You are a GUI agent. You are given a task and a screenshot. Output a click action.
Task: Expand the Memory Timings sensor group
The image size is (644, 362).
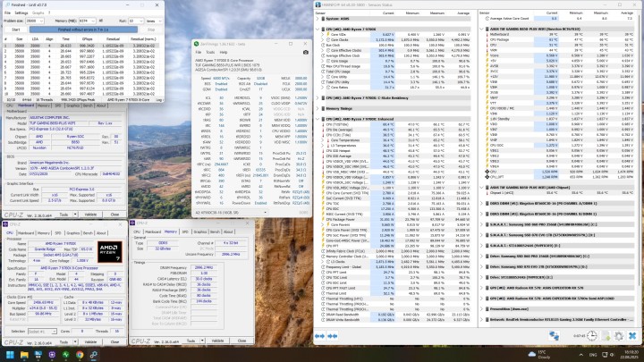click(318, 108)
